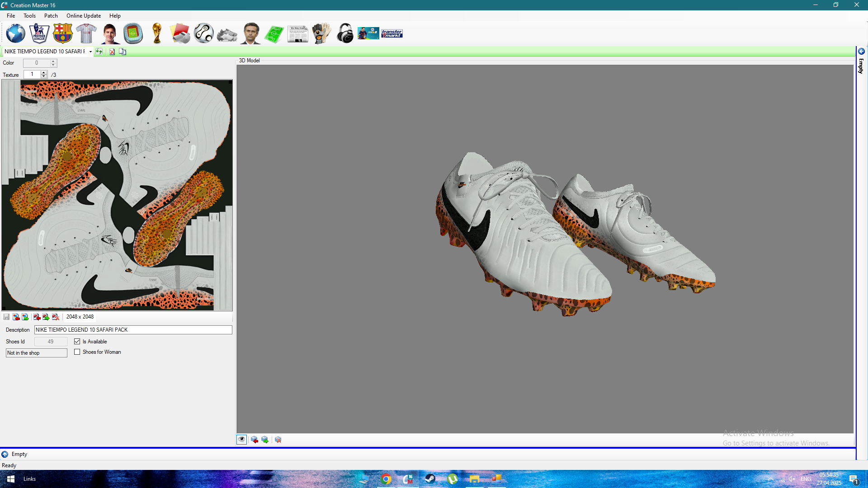This screenshot has width=868, height=488.
Task: Remove RX3 texture file with X icon
Action: 56,317
